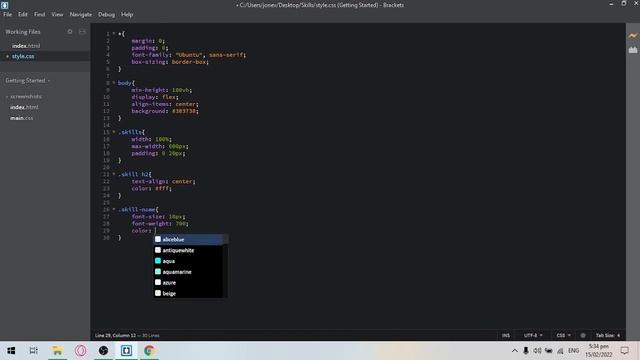
Task: Click the "Ubuntu" font-family value
Action: tap(189, 55)
